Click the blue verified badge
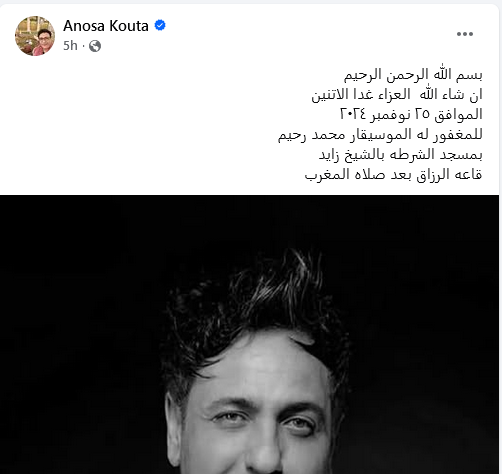 pyautogui.click(x=160, y=25)
